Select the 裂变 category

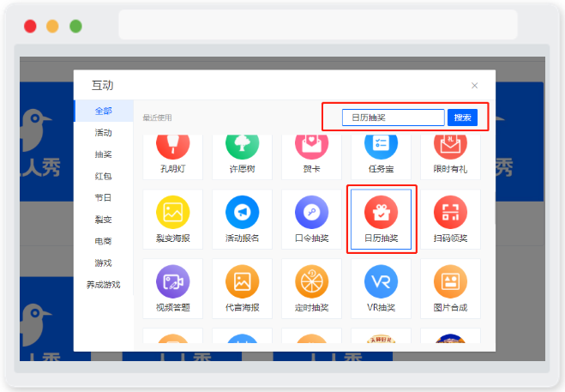pyautogui.click(x=104, y=220)
